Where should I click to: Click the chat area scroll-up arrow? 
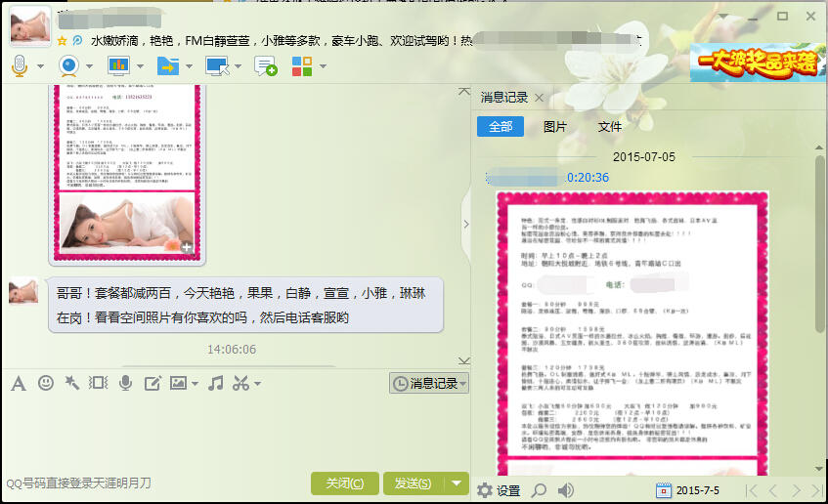(464, 91)
